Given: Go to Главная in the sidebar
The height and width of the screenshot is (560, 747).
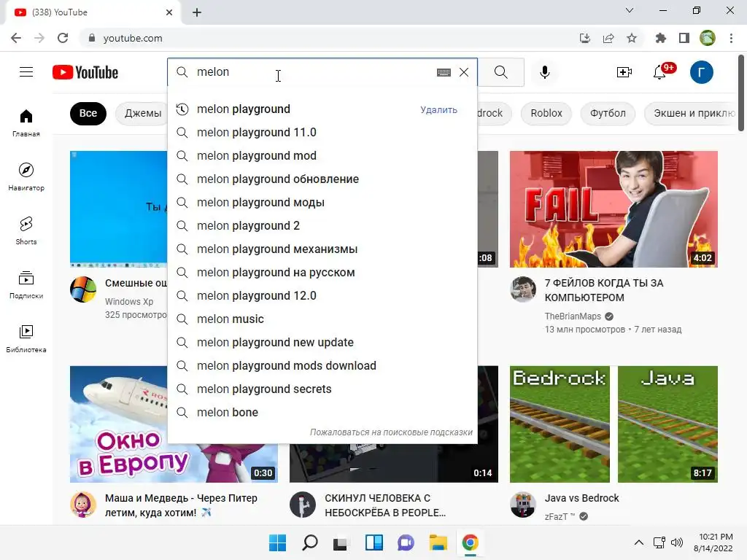Looking at the screenshot, I should pos(26,122).
